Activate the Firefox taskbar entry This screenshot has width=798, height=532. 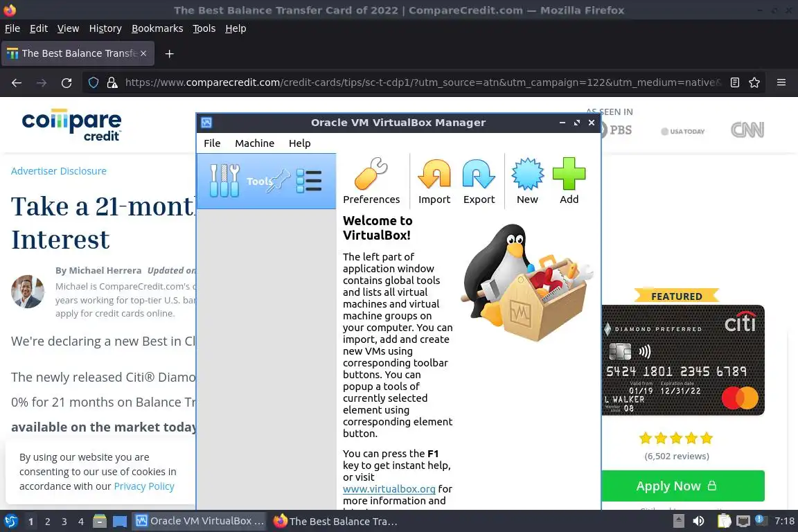click(x=336, y=522)
